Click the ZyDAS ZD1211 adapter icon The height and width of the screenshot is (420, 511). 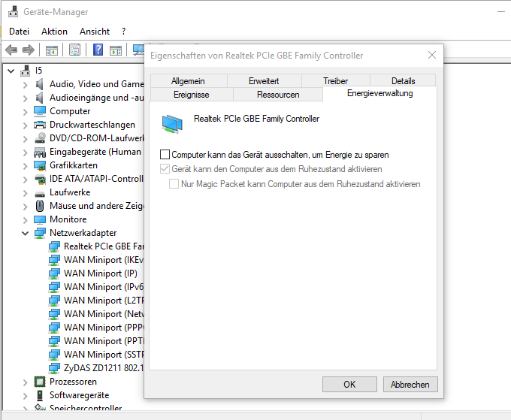point(54,368)
